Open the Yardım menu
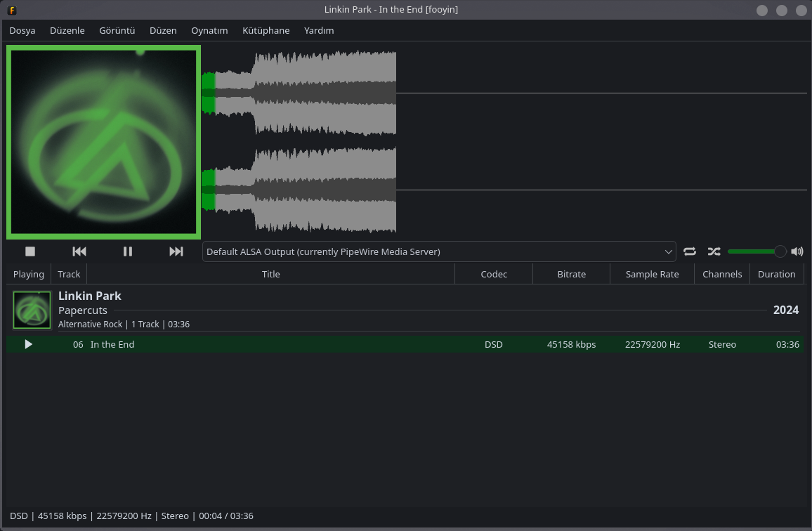812x531 pixels. 319,31
